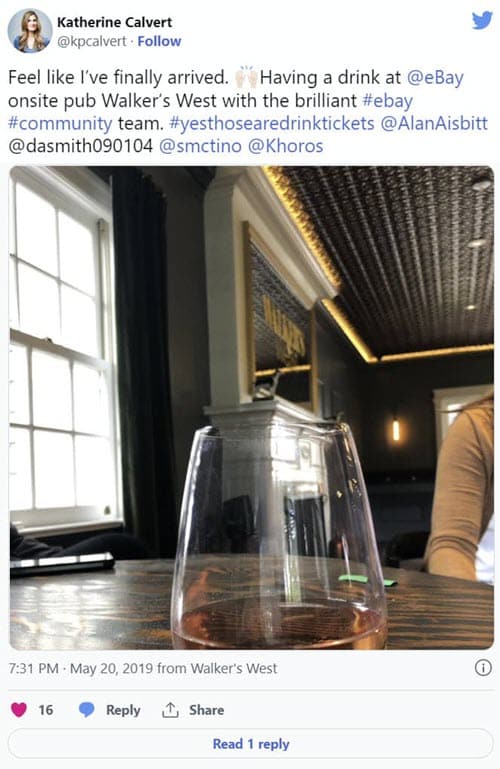Open the tweet timestamp 7:31 PM
Viewport: 500px width, 769px height.
(x=33, y=668)
